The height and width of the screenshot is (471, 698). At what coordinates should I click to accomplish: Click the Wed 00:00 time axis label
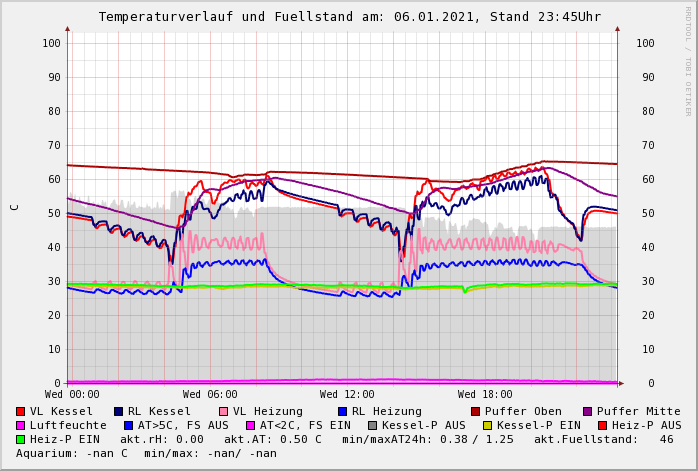[72, 395]
